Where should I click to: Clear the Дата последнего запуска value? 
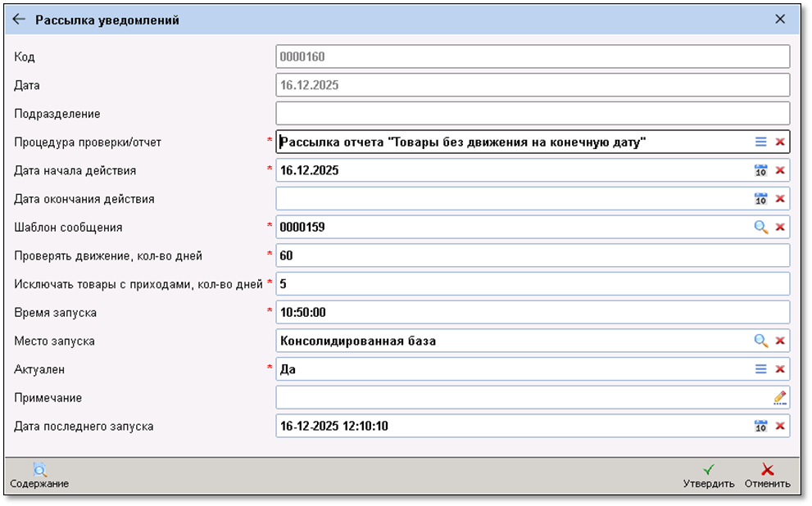[780, 426]
